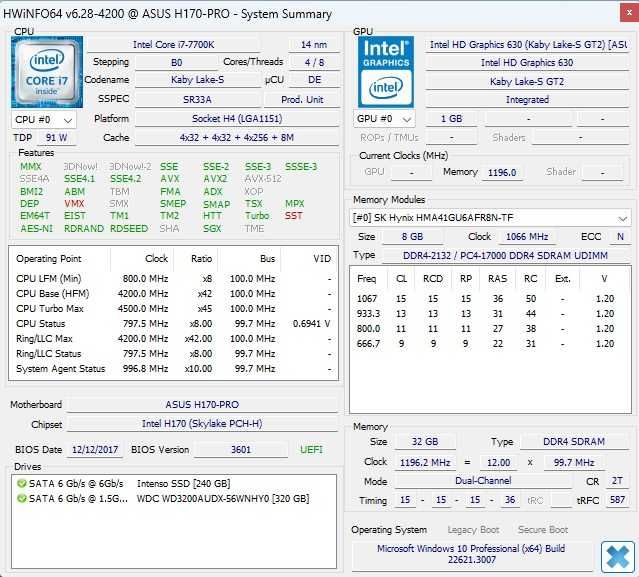
Task: Click the Prod. Unit field
Action: pyautogui.click(x=302, y=100)
